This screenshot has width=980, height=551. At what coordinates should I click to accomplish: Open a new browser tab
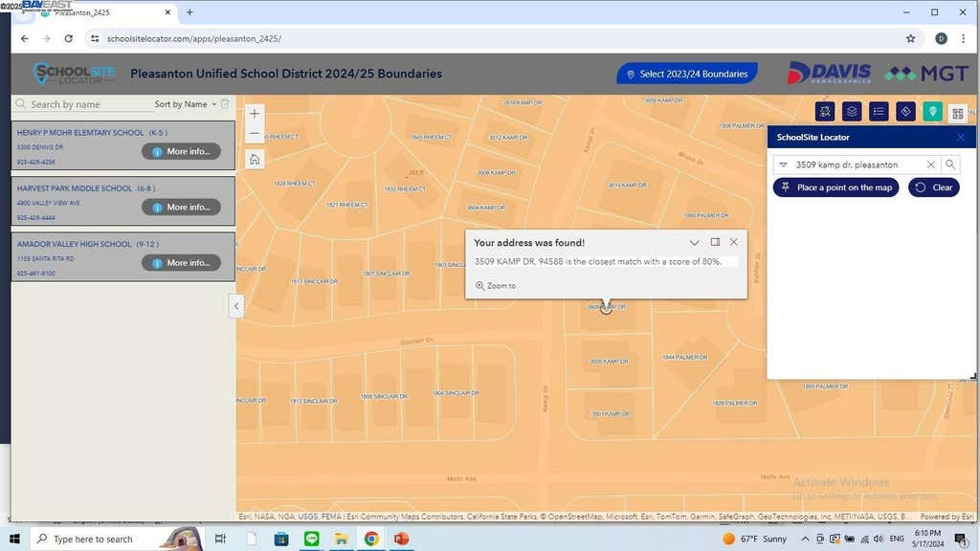pos(189,11)
